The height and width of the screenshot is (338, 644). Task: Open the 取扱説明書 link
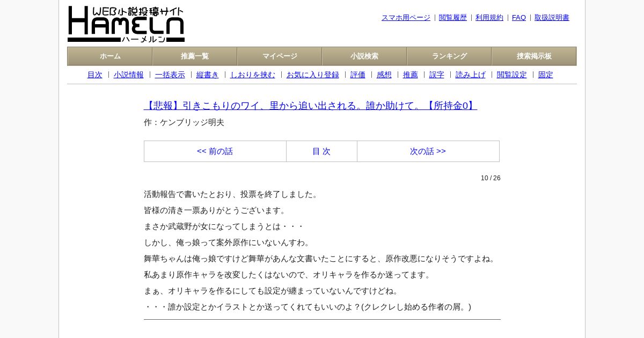(552, 18)
